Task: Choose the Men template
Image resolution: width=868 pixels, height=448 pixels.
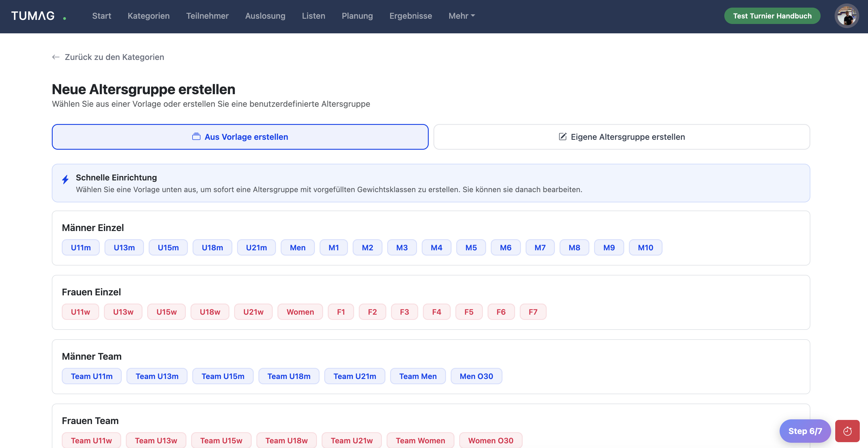Action: (298, 247)
